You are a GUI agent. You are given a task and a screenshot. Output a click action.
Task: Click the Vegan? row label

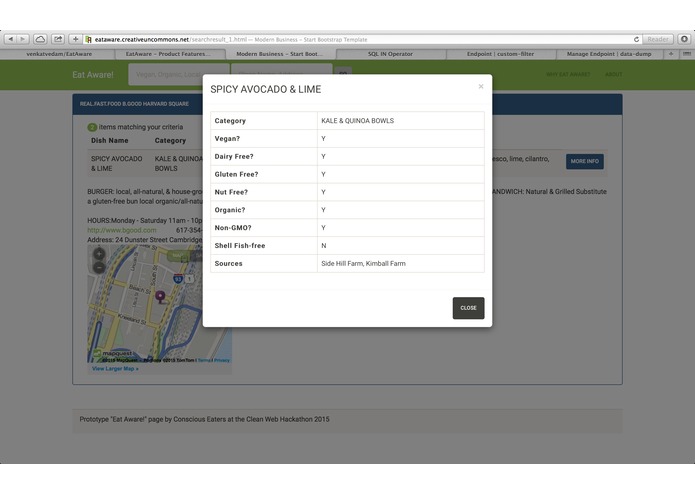point(227,139)
